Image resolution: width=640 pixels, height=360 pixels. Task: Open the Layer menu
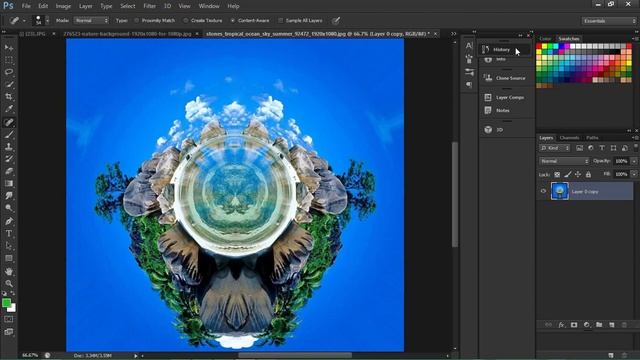click(86, 6)
